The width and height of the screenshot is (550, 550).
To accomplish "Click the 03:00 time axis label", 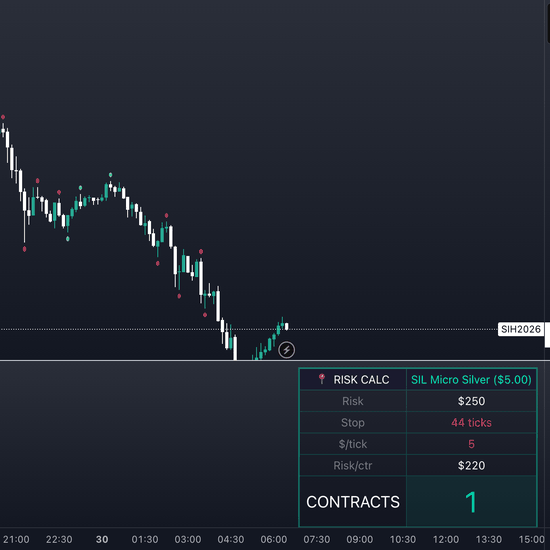I will [188, 539].
